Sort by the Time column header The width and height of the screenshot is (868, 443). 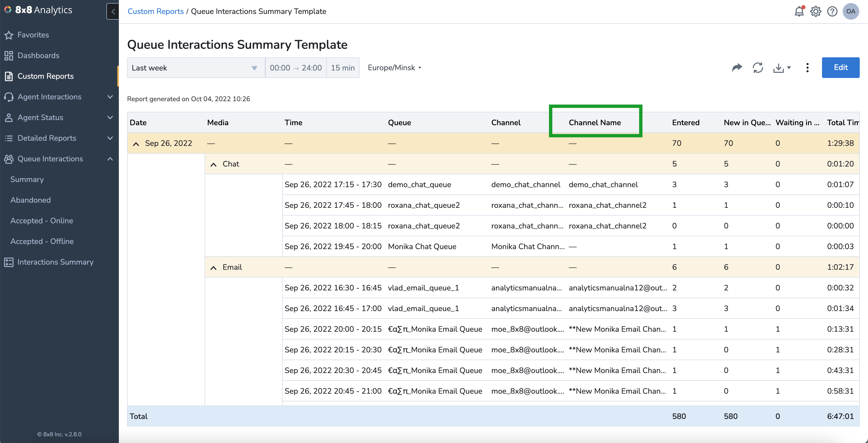[x=293, y=123]
